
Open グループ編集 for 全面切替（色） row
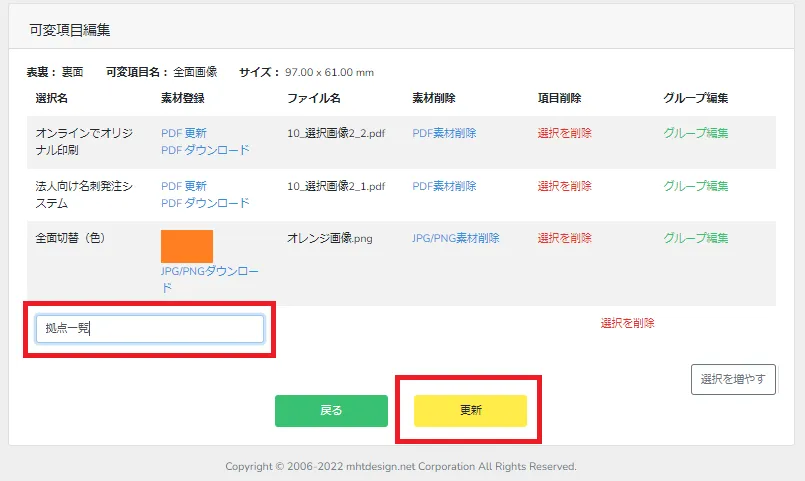(696, 238)
